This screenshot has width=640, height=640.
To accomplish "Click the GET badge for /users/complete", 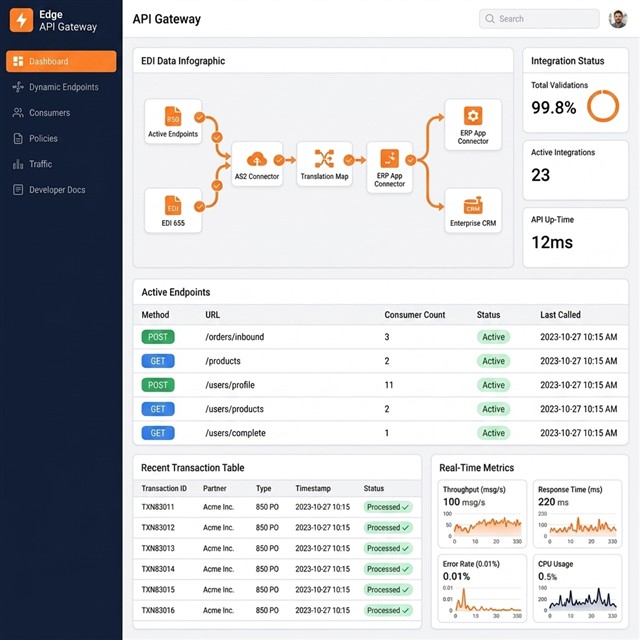I will [158, 433].
